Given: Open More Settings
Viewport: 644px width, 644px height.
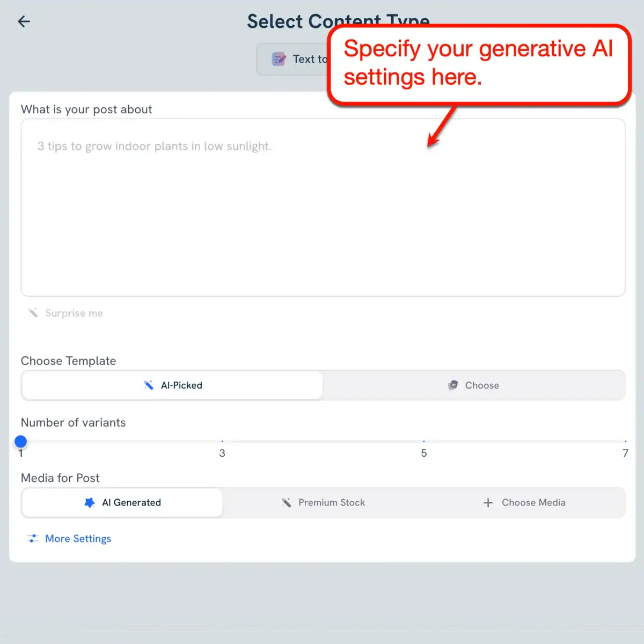Looking at the screenshot, I should [78, 538].
